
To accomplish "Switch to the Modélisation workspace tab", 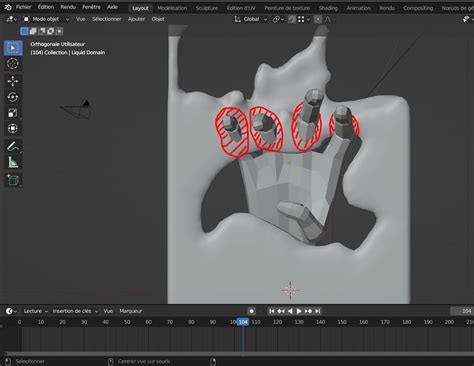I will 172,8.
